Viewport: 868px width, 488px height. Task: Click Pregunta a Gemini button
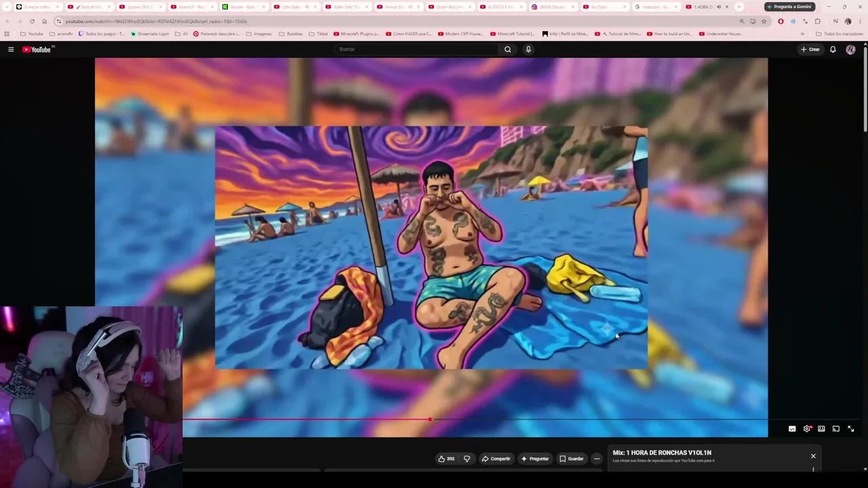pos(790,7)
